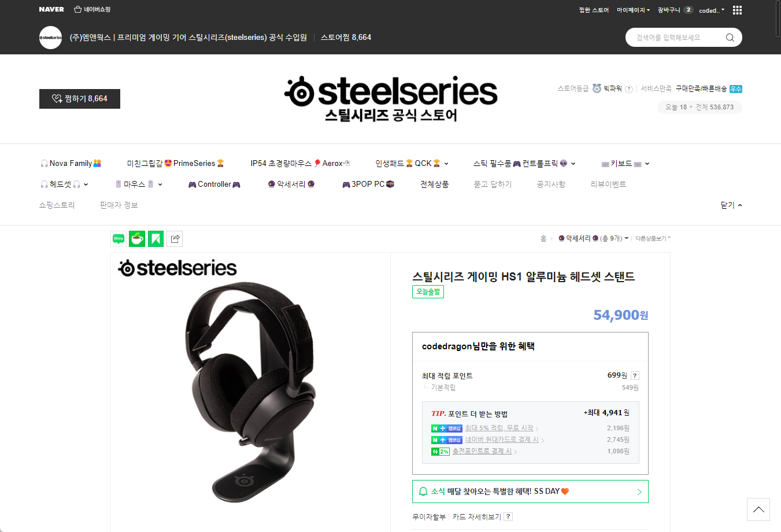The image size is (781, 532).
Task: Share to Naver Cafe icon
Action: pyautogui.click(x=137, y=239)
